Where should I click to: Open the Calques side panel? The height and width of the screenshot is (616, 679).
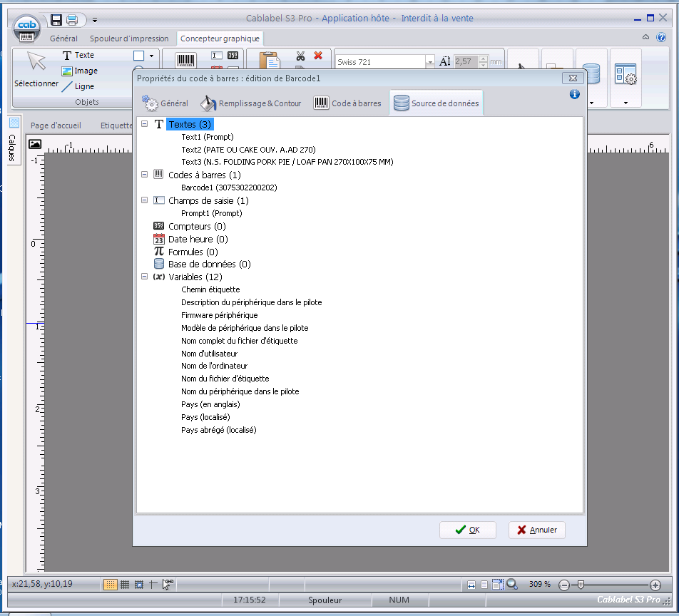13,140
